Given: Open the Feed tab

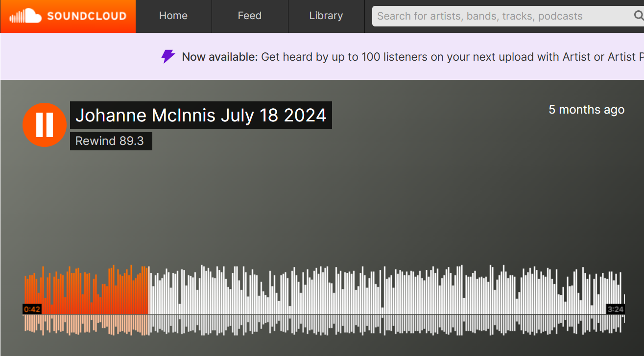Looking at the screenshot, I should pyautogui.click(x=249, y=16).
